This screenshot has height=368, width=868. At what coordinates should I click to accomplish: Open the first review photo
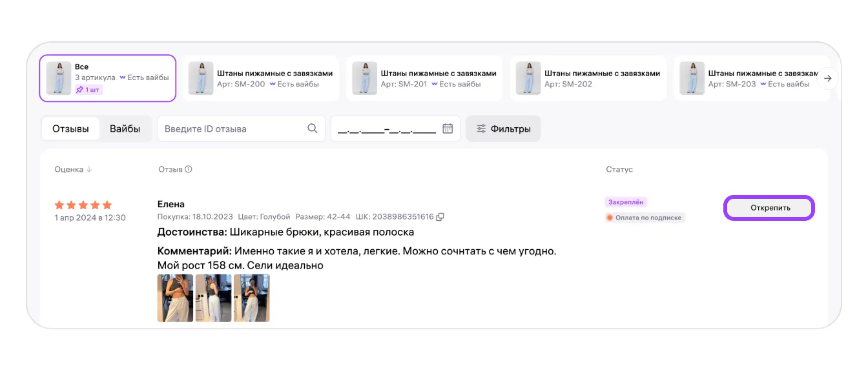(x=175, y=298)
